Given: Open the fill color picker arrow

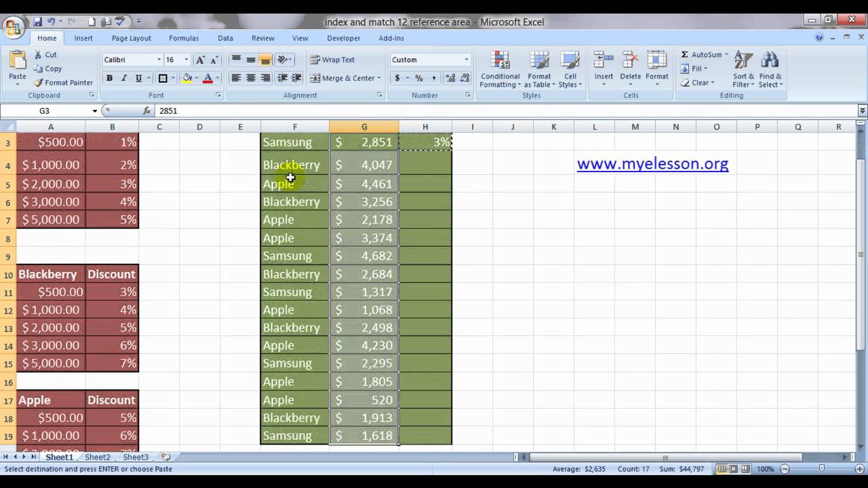Looking at the screenshot, I should point(196,78).
